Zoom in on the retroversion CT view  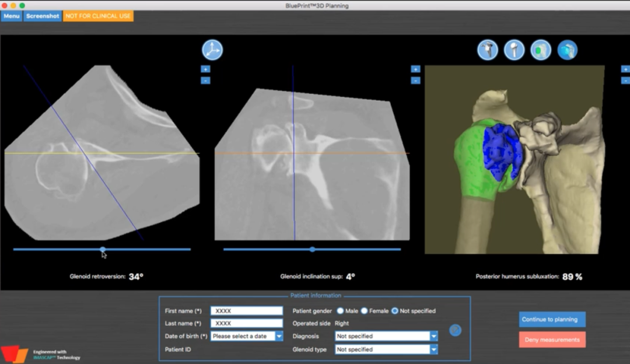205,69
